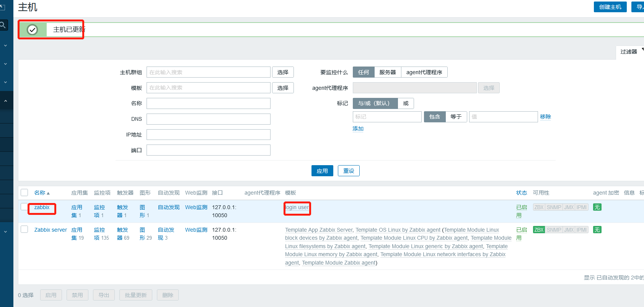The height and width of the screenshot is (307, 644).
Task: Check the Zabbix server row checkbox
Action: click(x=24, y=229)
